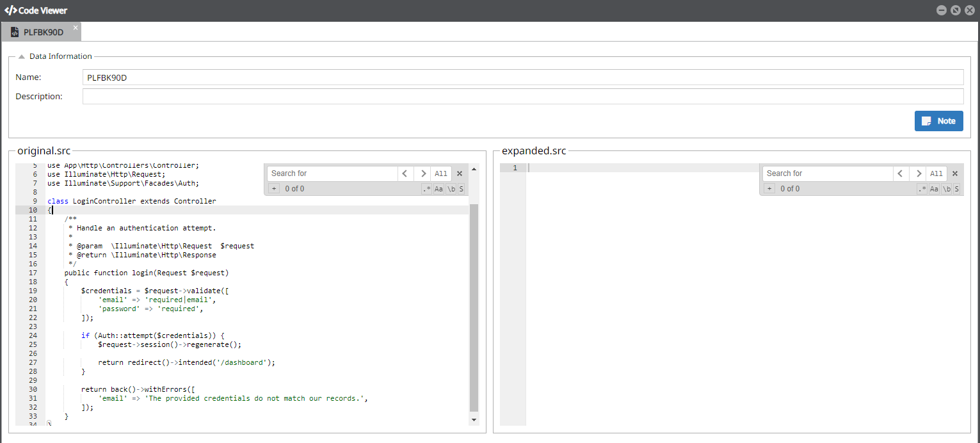Screen dimensions: 980x443
Task: Close the expanded.src search box
Action: (955, 173)
